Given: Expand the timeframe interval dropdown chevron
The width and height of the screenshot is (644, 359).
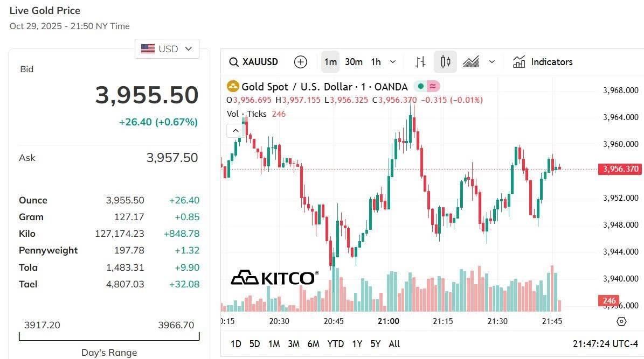Looking at the screenshot, I should [392, 62].
